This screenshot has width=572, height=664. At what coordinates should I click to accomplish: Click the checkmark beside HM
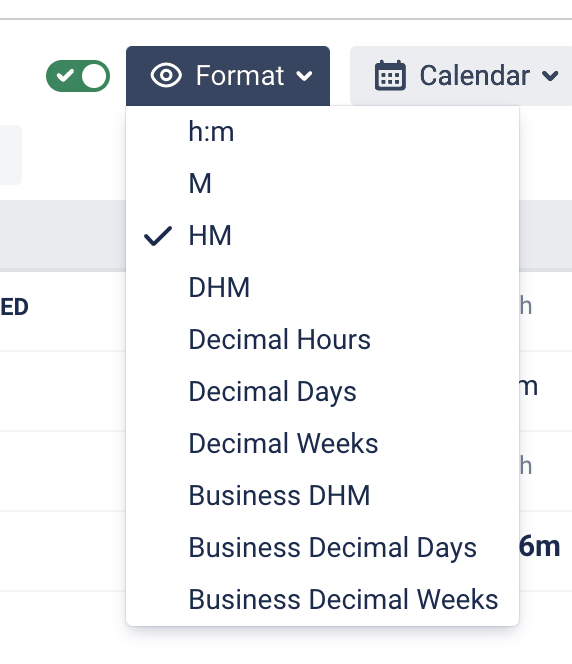click(x=158, y=235)
